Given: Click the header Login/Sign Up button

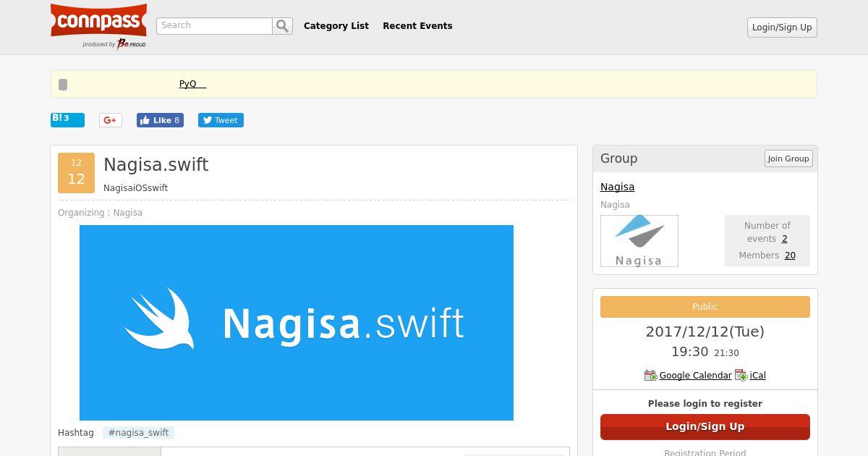Looking at the screenshot, I should (x=782, y=28).
